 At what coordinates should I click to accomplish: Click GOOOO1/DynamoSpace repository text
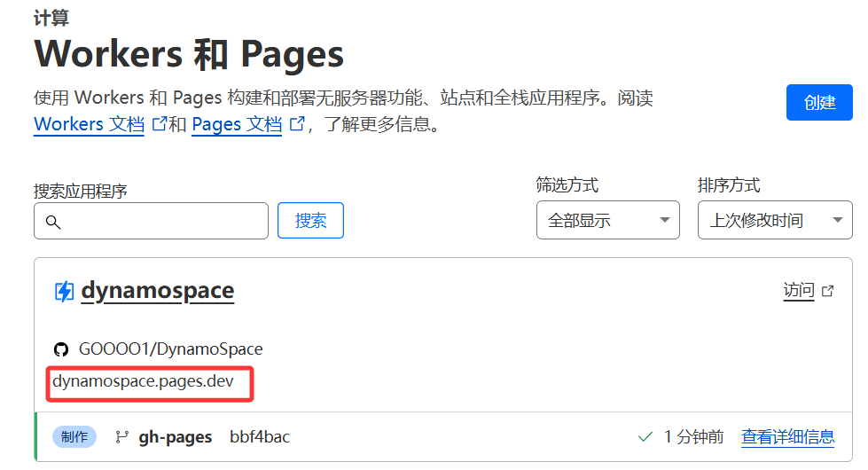(x=170, y=349)
